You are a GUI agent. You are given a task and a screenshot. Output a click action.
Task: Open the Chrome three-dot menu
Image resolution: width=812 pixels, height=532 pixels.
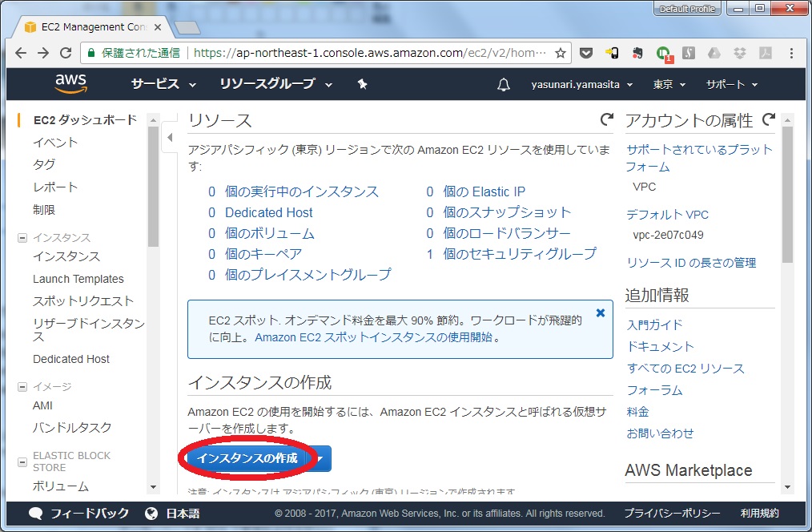791,53
